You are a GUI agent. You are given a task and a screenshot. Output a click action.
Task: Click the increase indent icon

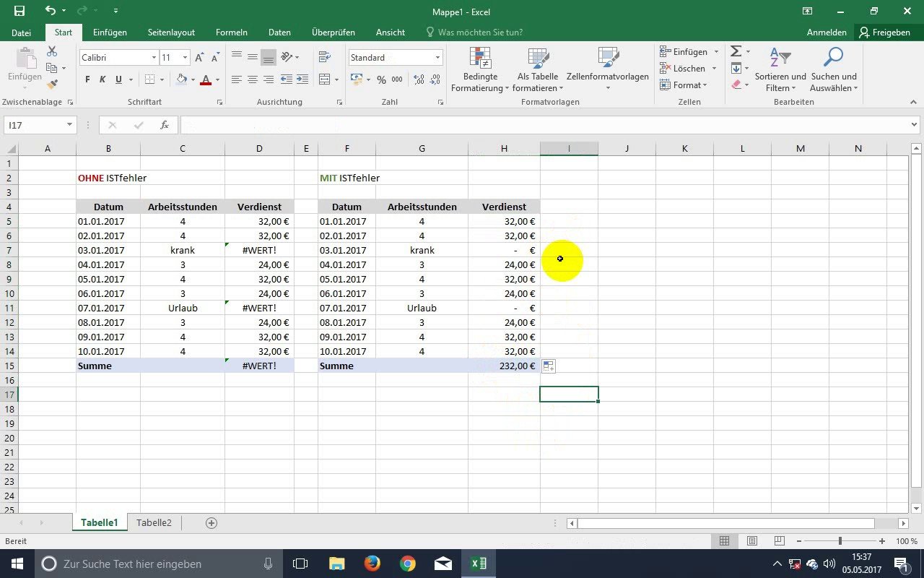303,79
